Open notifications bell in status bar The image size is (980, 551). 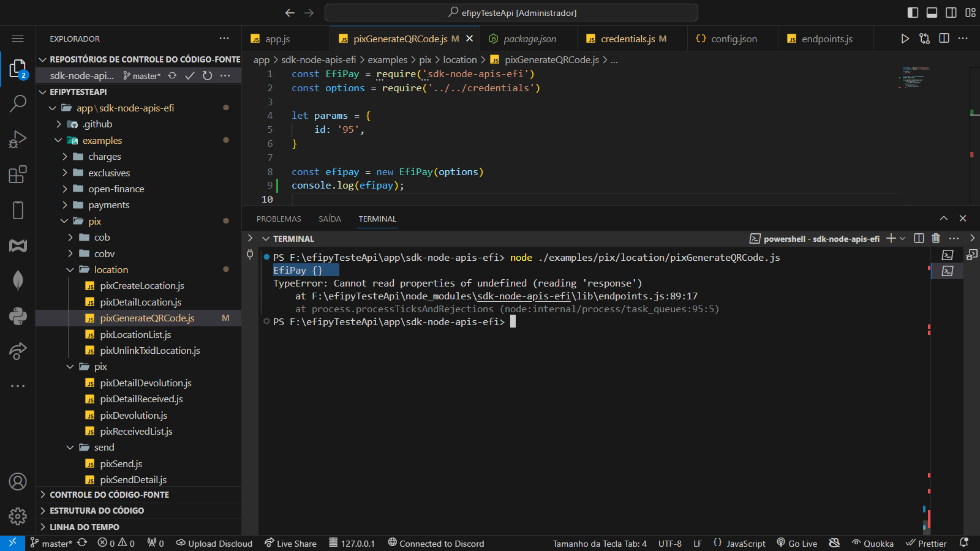tap(964, 543)
